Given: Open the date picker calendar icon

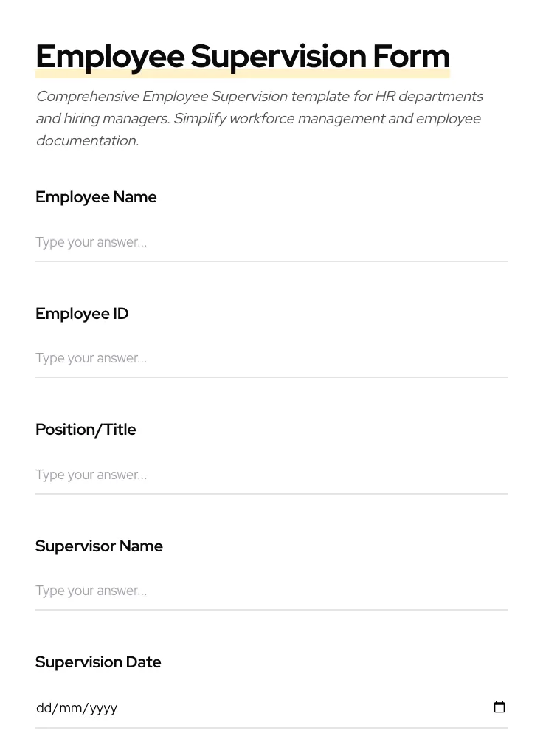Looking at the screenshot, I should click(x=499, y=707).
